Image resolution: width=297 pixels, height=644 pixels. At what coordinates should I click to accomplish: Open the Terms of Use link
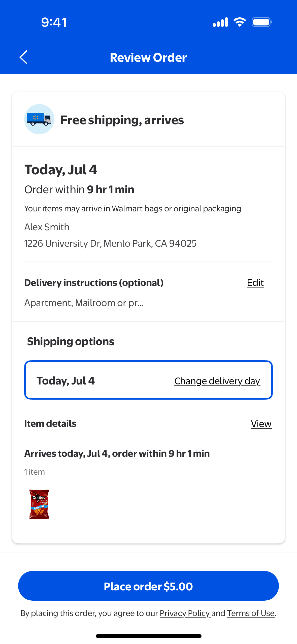pyautogui.click(x=251, y=613)
